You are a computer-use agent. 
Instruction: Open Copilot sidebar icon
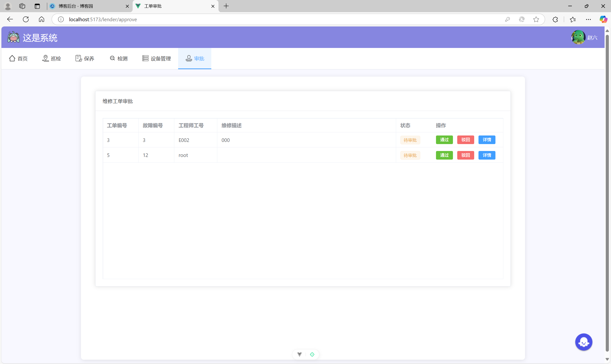pyautogui.click(x=603, y=19)
